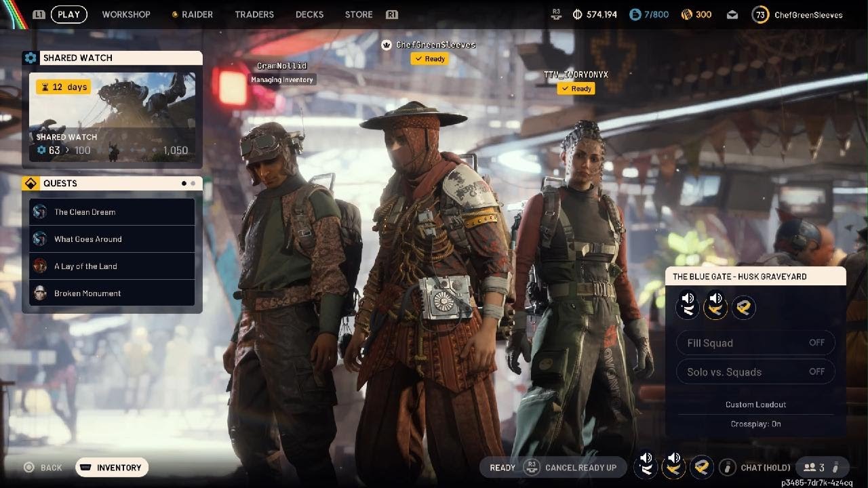Open the STORE tab
Image resolution: width=868 pixels, height=488 pixels.
(x=359, y=14)
